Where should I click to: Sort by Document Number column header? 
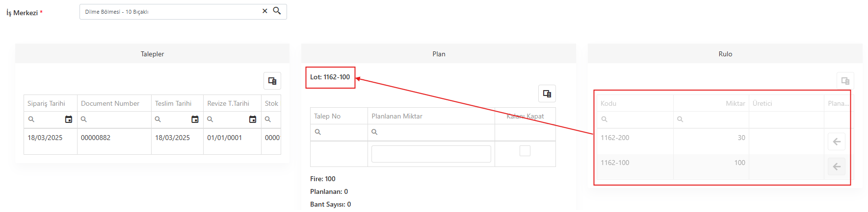110,103
